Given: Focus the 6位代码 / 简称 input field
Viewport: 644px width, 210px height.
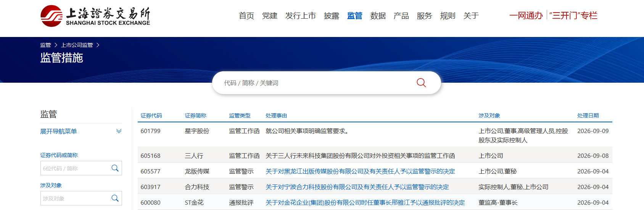Looking at the screenshot, I should point(75,168).
